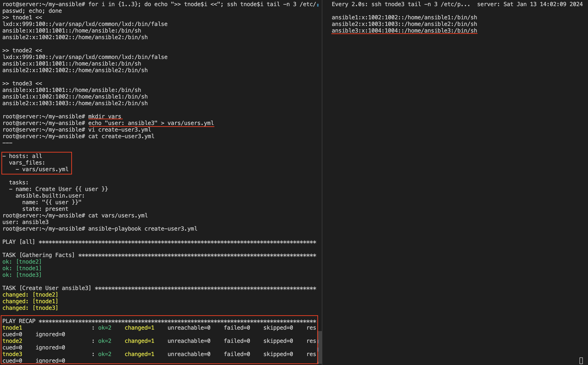Click the 'ansible-playbook create-user3.yml' command
588x365 pixels.
[143, 229]
